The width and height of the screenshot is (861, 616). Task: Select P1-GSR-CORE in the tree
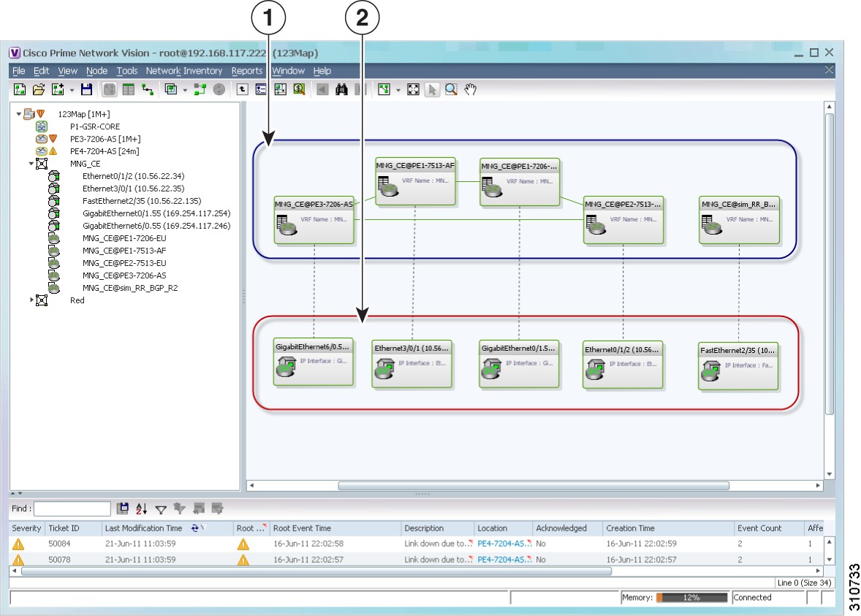94,126
